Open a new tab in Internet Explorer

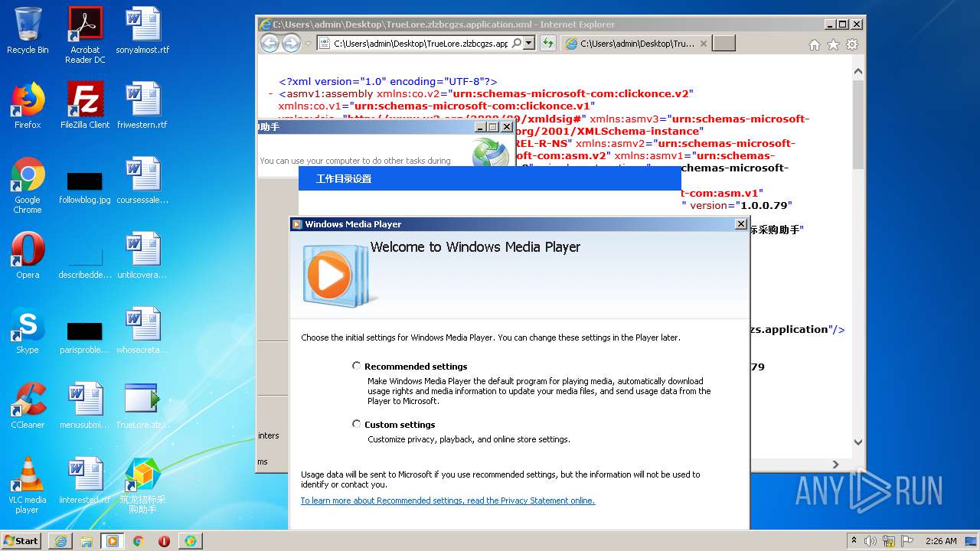[x=724, y=44]
